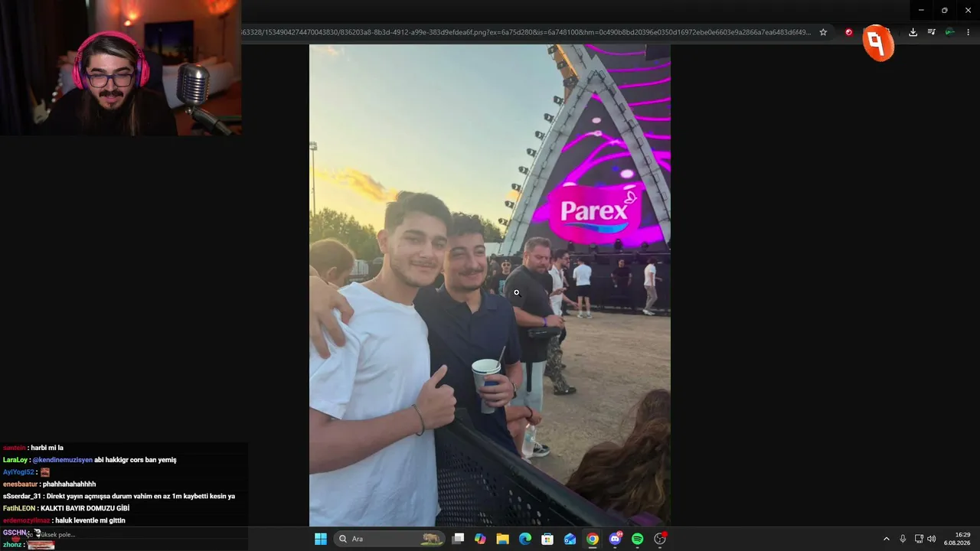Click the chat message 'harbi mi la'
Image resolution: width=980 pixels, height=551 pixels.
pos(47,448)
